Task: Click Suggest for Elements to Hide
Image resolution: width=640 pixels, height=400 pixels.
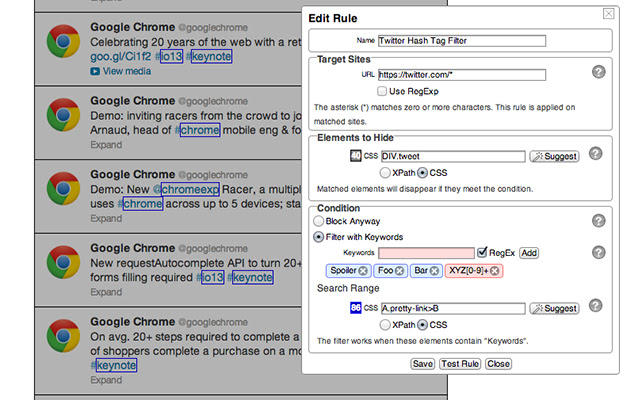Action: point(554,156)
